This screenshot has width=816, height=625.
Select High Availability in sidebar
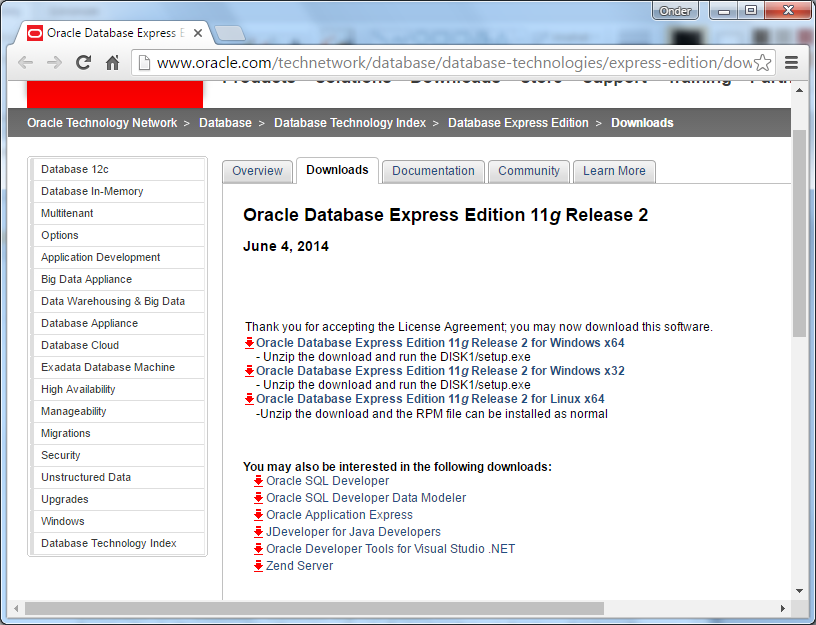(119, 389)
